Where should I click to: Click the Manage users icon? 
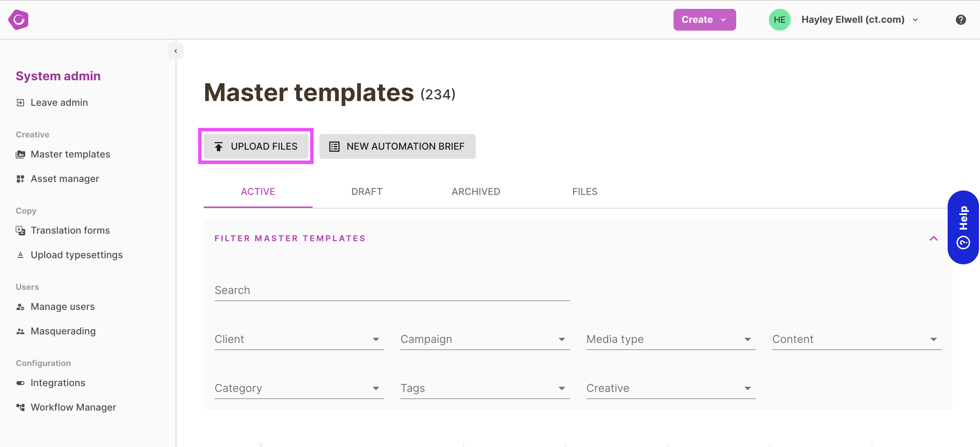(20, 307)
